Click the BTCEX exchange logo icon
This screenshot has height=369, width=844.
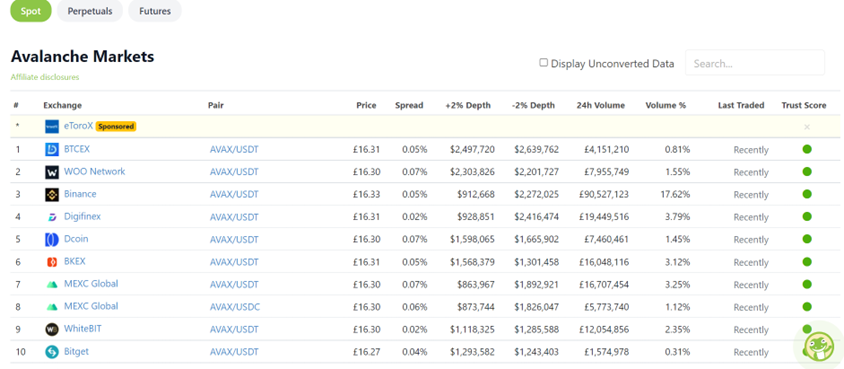52,150
